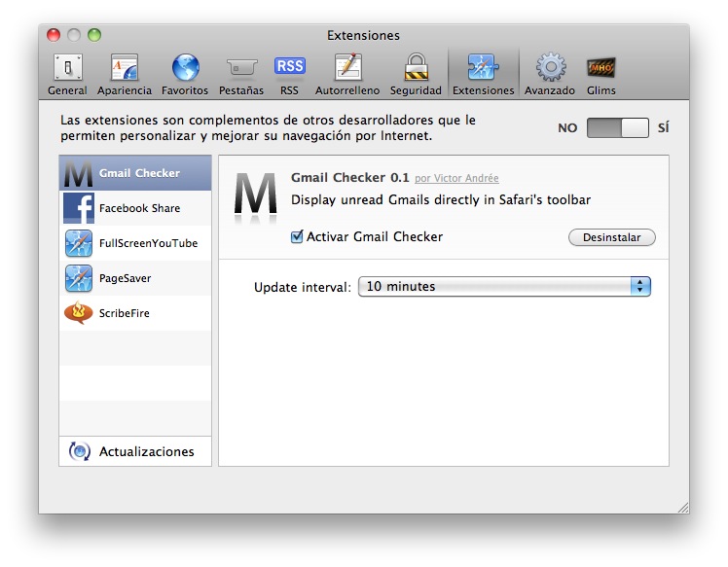Viewport: 728px width, 567px height.
Task: Open the Autorrelleno preferences pane
Action: (347, 74)
